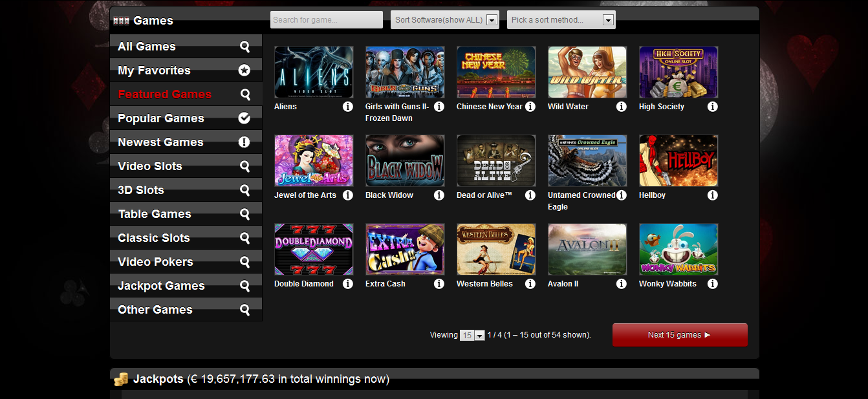Open the Western Belles thumbnail
Image resolution: width=868 pixels, height=399 pixels.
[496, 249]
